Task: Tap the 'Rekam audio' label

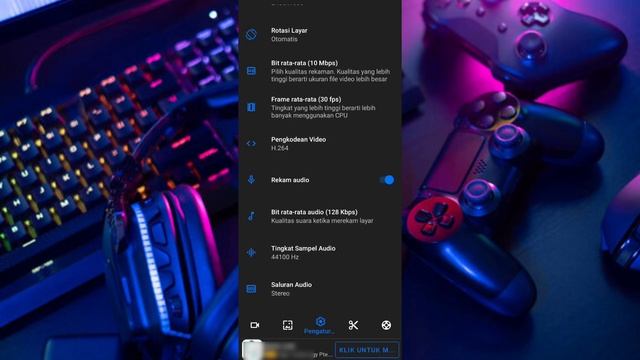Action: point(290,180)
